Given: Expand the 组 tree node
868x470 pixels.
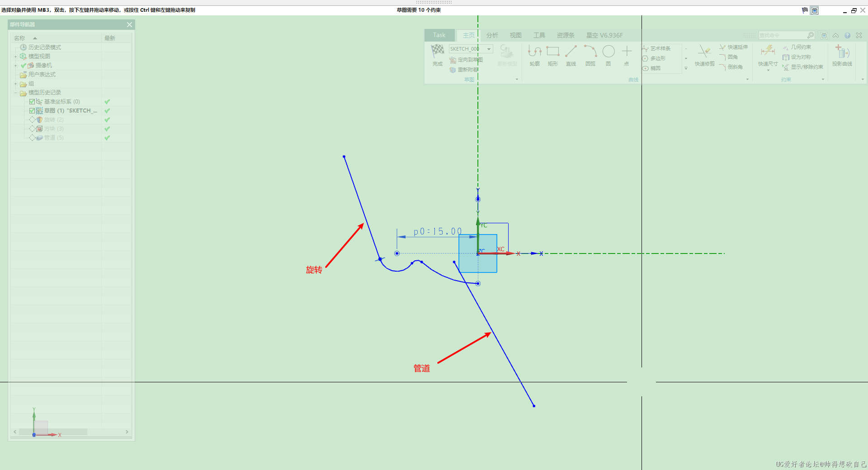Looking at the screenshot, I should click(x=15, y=84).
